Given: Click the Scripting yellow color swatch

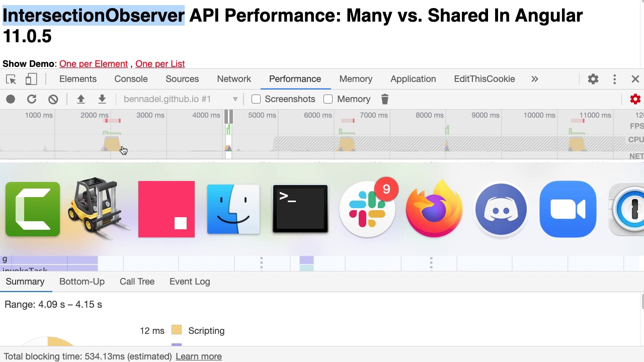Looking at the screenshot, I should coord(176,330).
